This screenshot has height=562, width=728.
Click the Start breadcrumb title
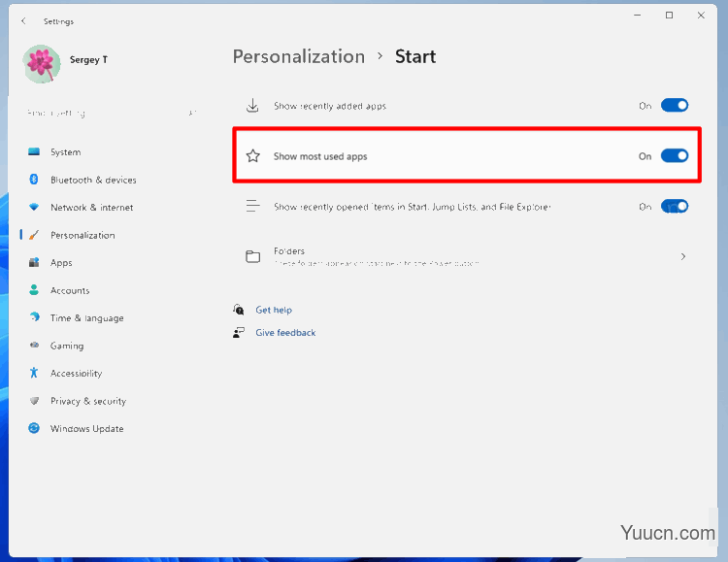tap(415, 56)
